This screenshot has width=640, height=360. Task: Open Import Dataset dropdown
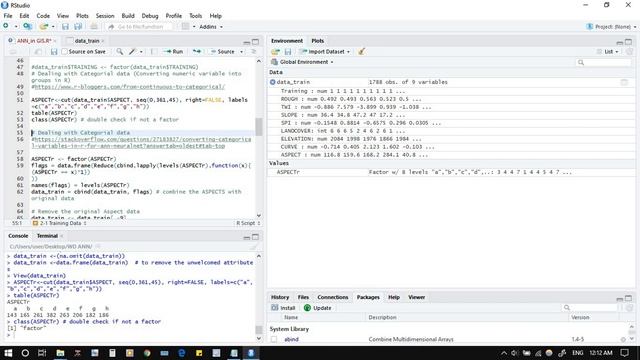[x=325, y=52]
